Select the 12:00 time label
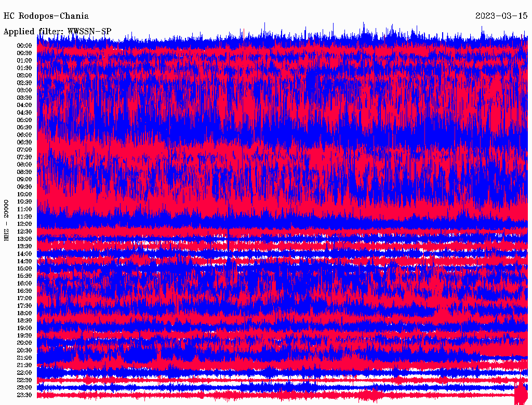The height and width of the screenshot is (405, 532). pos(24,224)
